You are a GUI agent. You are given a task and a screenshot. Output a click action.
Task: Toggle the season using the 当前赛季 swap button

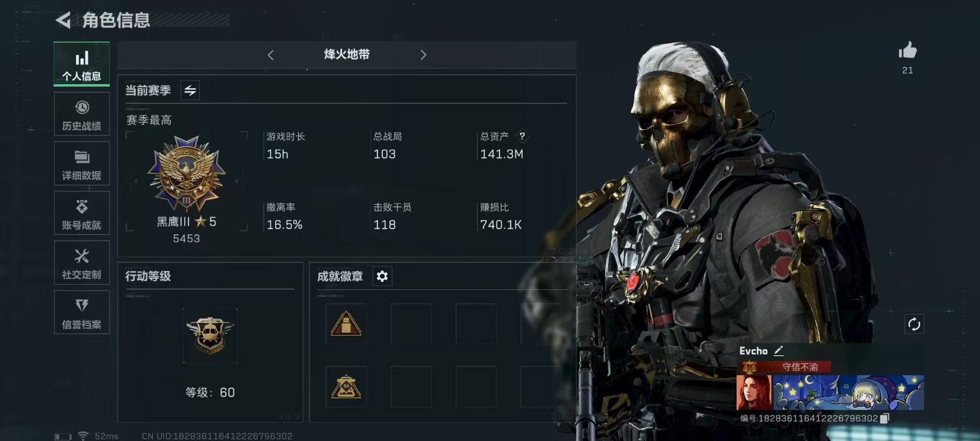click(190, 90)
